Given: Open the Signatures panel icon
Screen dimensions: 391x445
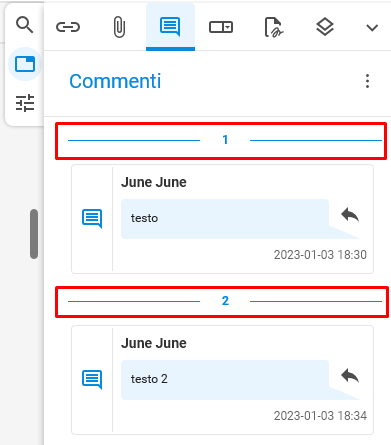Looking at the screenshot, I should 274,27.
